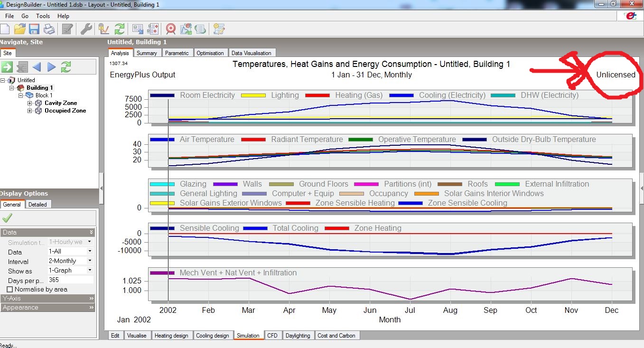Go to the Heating design bottom tab
The width and height of the screenshot is (644, 348).
coord(171,335)
